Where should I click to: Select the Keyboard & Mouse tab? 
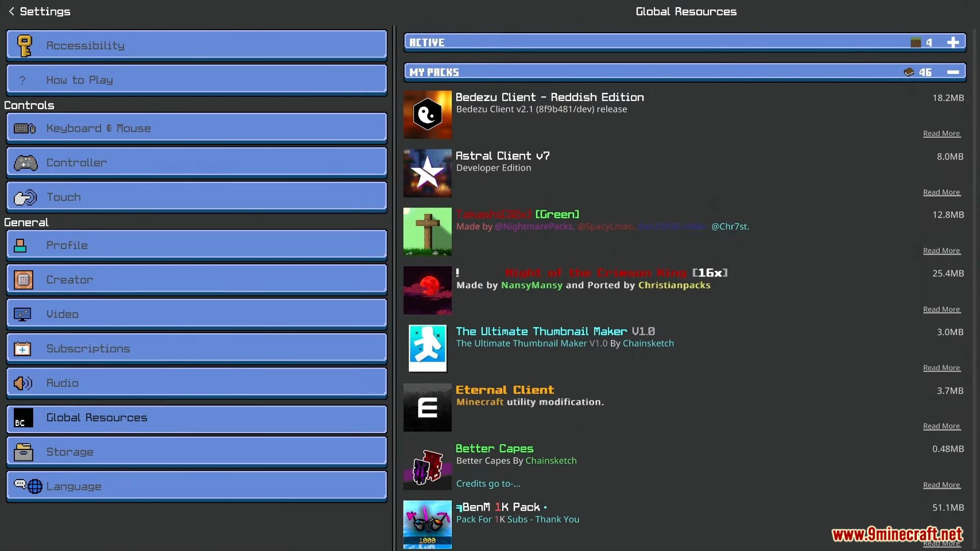tap(197, 128)
